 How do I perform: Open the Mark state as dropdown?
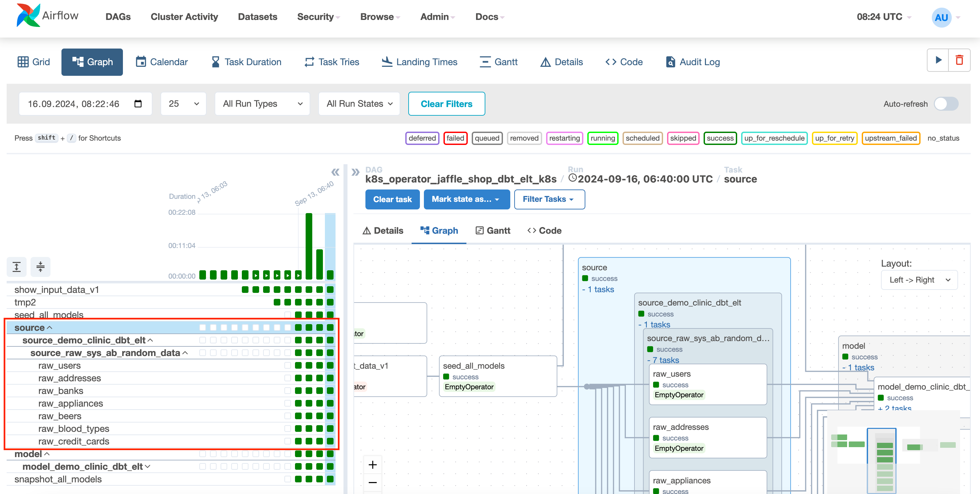pyautogui.click(x=467, y=199)
